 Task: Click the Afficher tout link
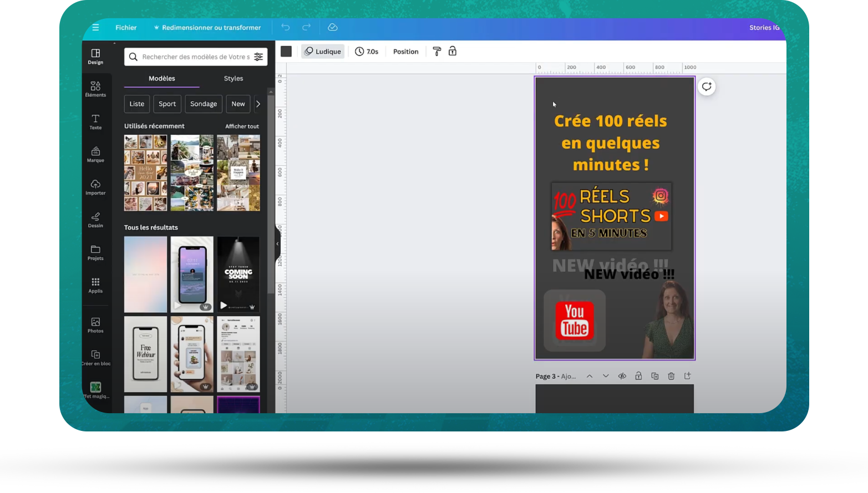pos(242,126)
